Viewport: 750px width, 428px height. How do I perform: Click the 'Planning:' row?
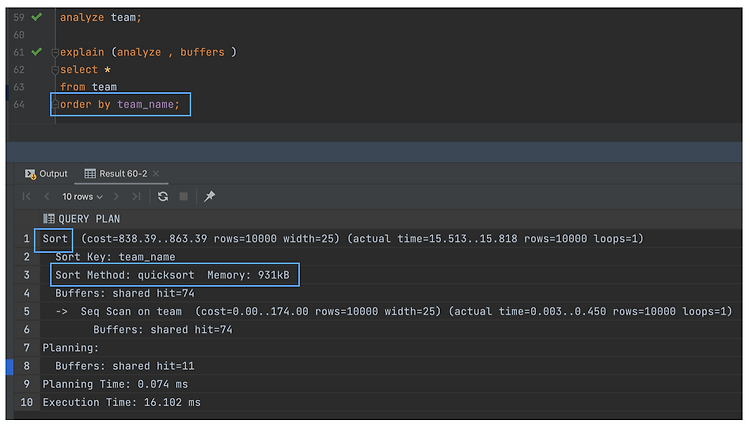click(70, 348)
